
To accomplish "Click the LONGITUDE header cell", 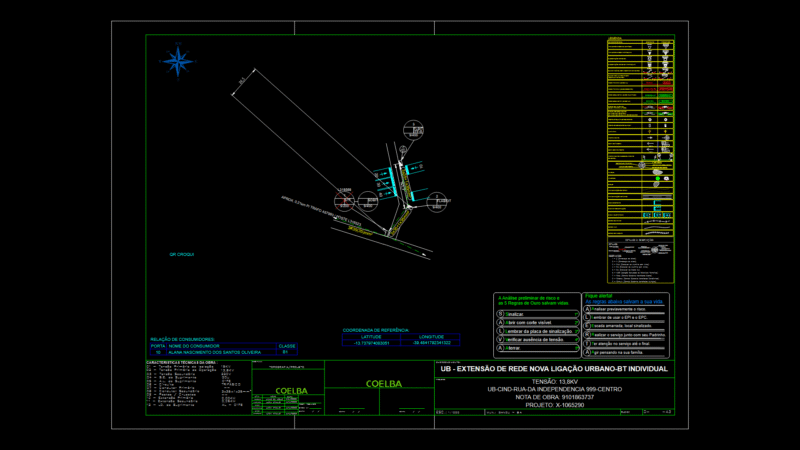I will [x=431, y=337].
